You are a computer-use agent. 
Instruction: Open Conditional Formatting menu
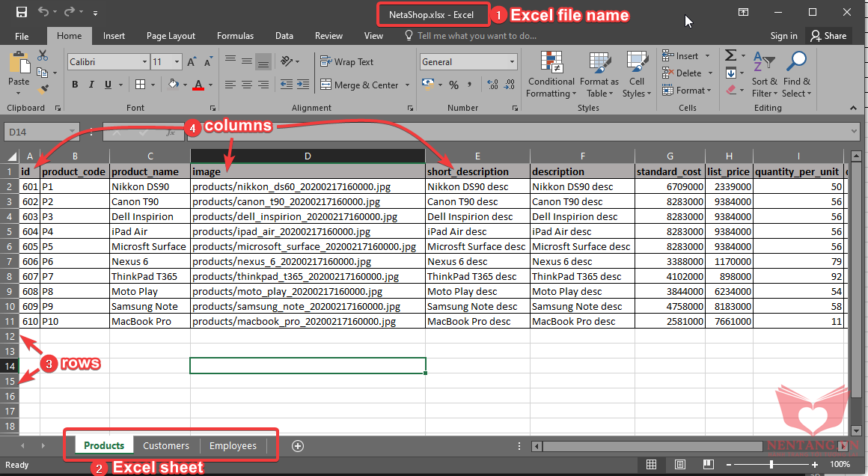pyautogui.click(x=551, y=75)
